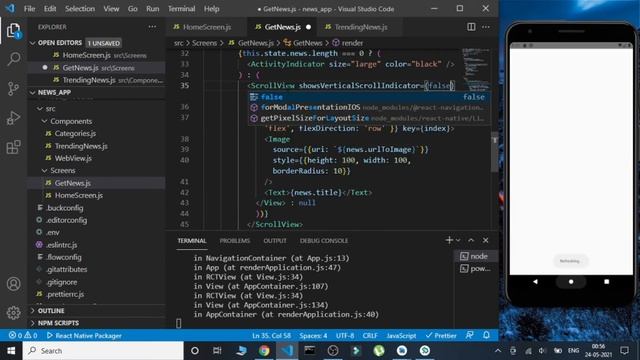Open the Search view in the activity bar

pyautogui.click(x=13, y=59)
